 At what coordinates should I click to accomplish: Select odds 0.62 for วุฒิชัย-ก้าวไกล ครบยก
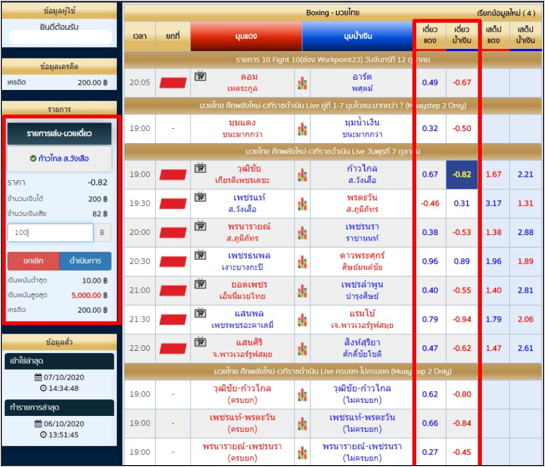430,394
